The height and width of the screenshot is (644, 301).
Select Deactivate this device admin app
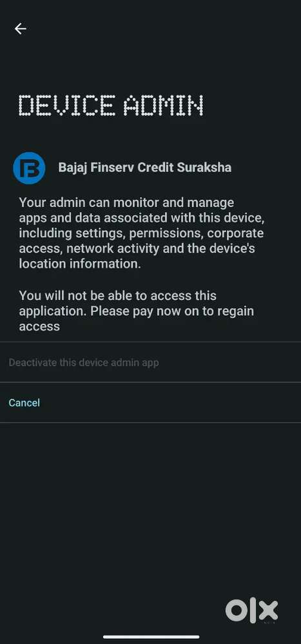pos(150,362)
